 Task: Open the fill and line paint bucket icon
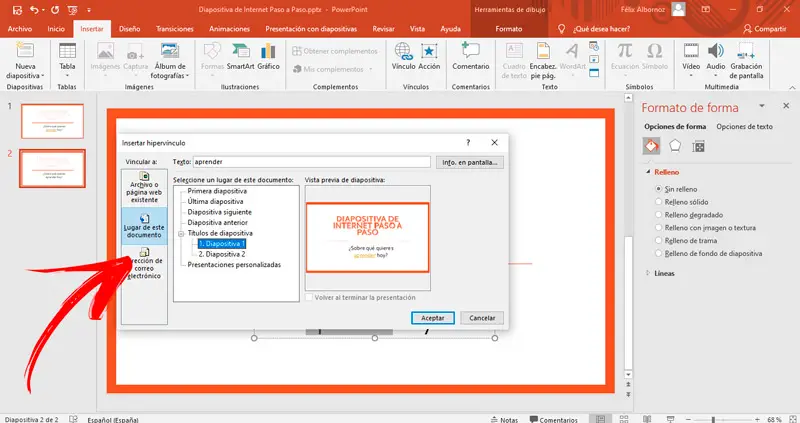point(652,146)
